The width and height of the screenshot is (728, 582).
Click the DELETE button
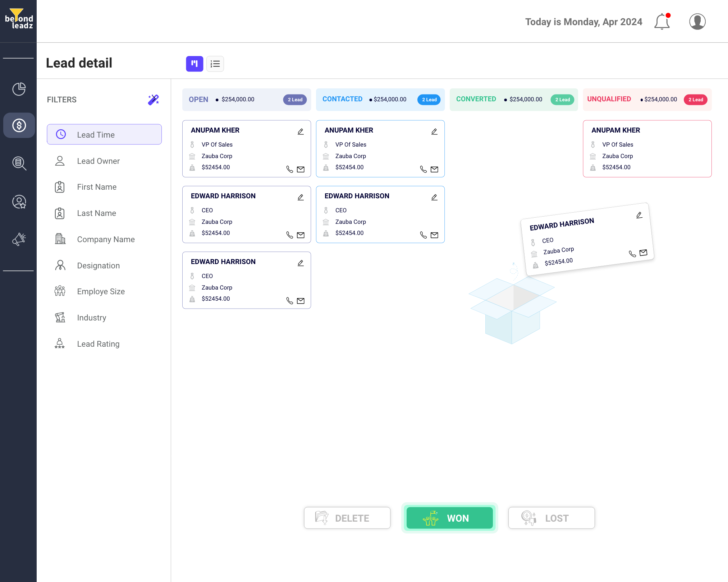(x=347, y=518)
